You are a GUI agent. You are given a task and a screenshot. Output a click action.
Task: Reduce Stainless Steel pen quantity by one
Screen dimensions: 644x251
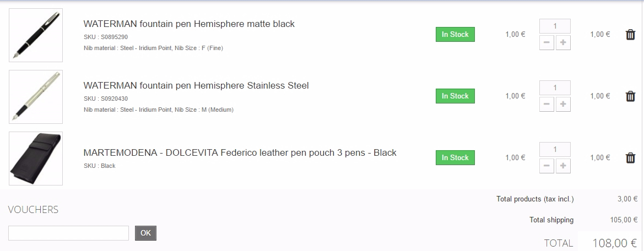pos(546,104)
